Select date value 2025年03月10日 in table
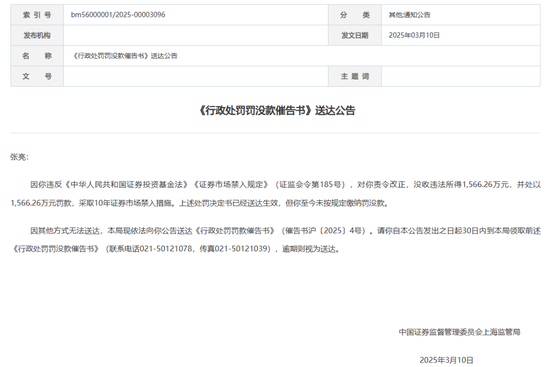The image size is (550, 367). pos(414,35)
